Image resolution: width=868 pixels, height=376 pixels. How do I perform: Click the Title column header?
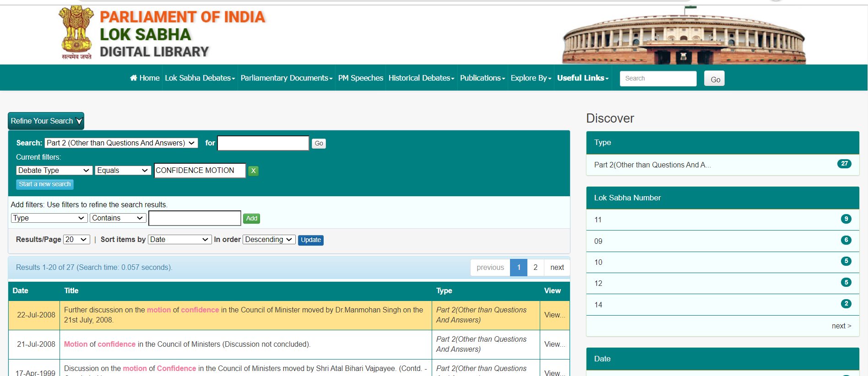coord(71,290)
